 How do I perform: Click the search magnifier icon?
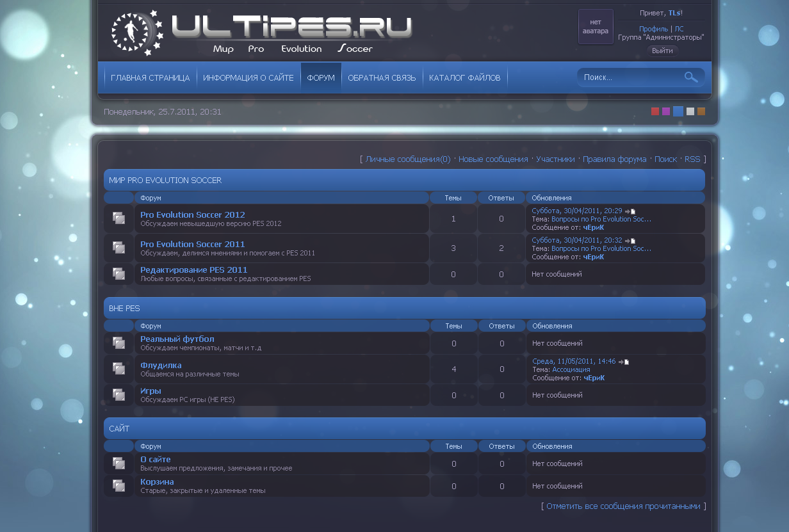[690, 77]
